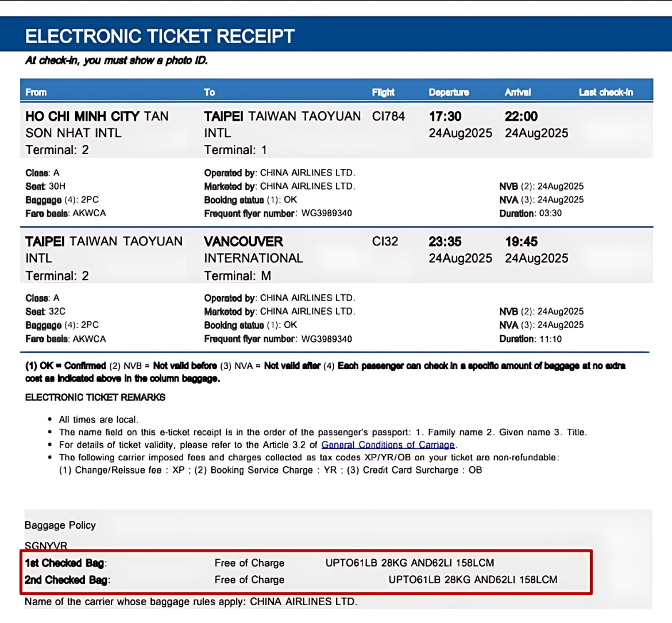The width and height of the screenshot is (672, 623).
Task: Open the General Conditions of Carriage link
Action: (388, 445)
